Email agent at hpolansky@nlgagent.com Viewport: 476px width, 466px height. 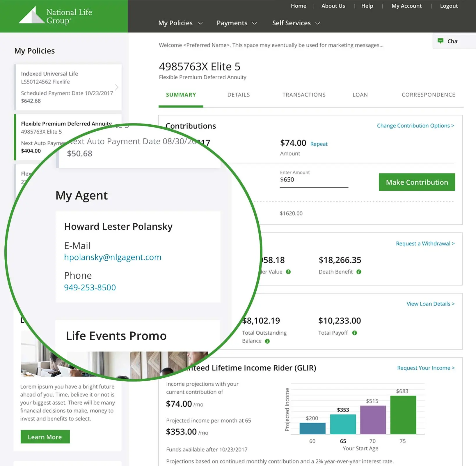tap(113, 257)
